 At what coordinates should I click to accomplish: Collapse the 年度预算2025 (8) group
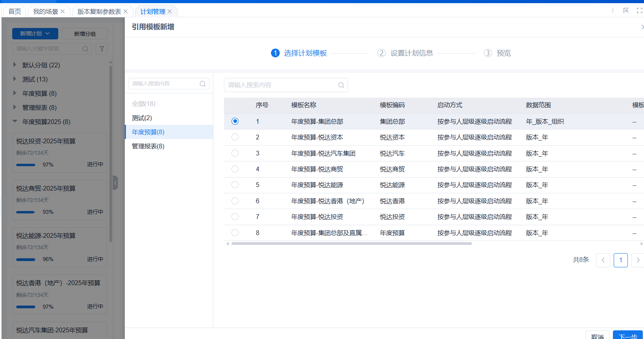point(15,121)
